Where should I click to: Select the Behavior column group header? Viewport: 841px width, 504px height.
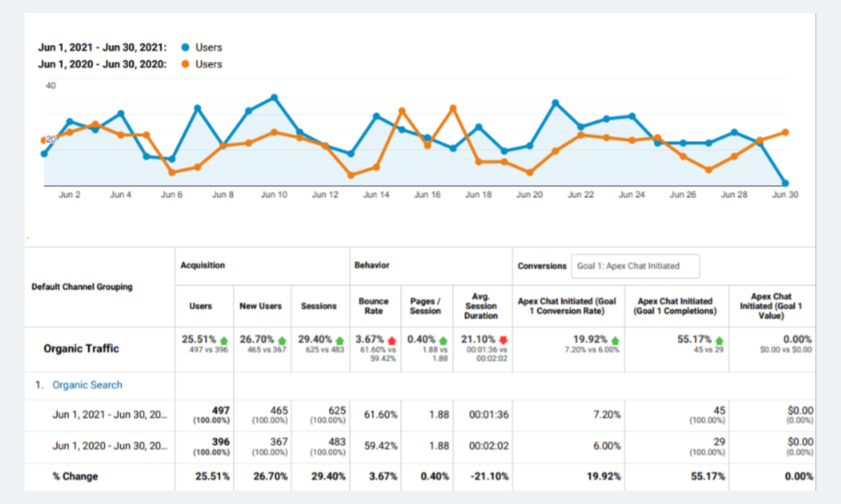point(372,265)
